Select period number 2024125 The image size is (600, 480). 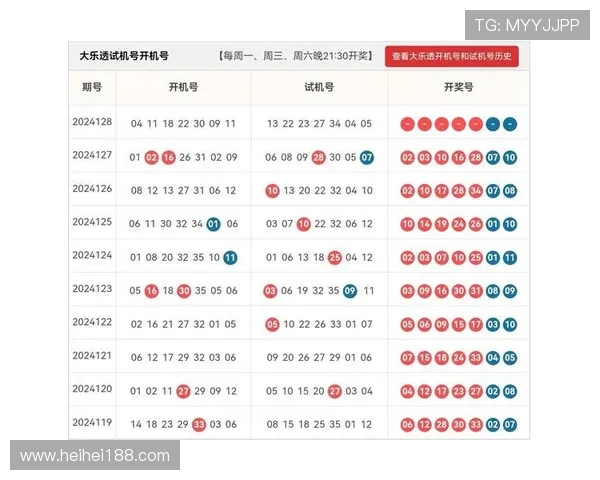coord(92,222)
